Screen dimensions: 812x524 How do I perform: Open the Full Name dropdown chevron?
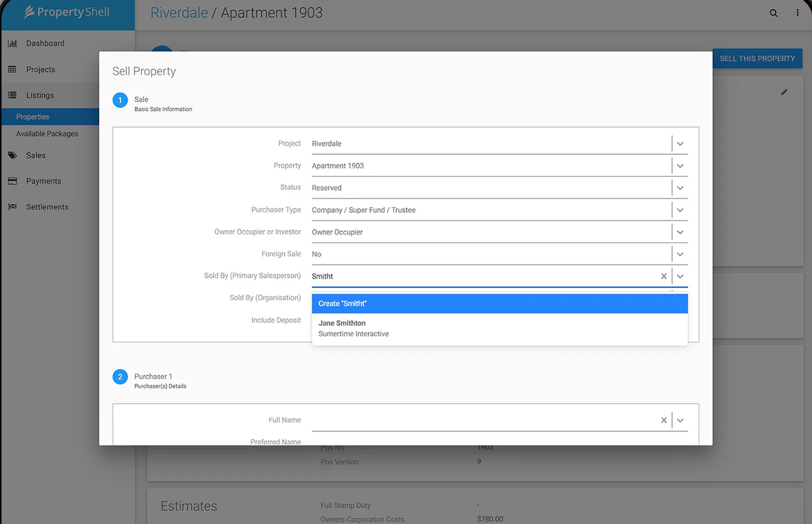pyautogui.click(x=680, y=420)
